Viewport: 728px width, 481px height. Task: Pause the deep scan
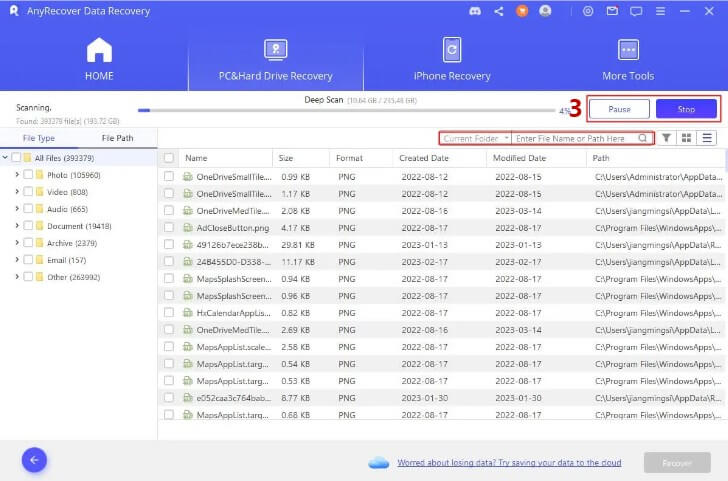point(619,108)
